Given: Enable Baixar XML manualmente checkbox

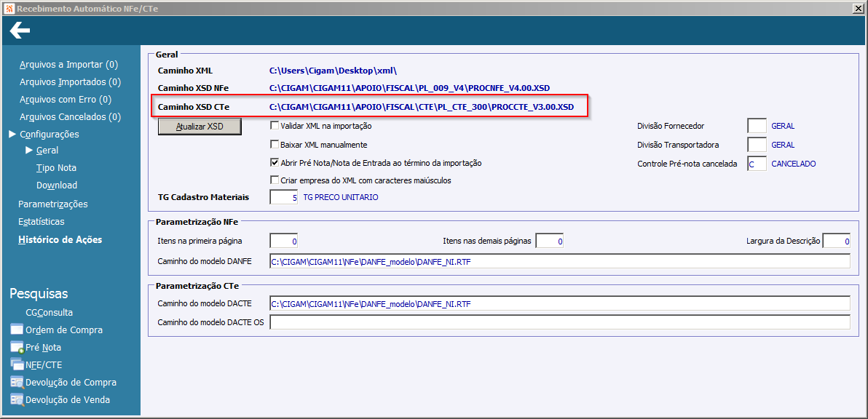Looking at the screenshot, I should coord(274,144).
